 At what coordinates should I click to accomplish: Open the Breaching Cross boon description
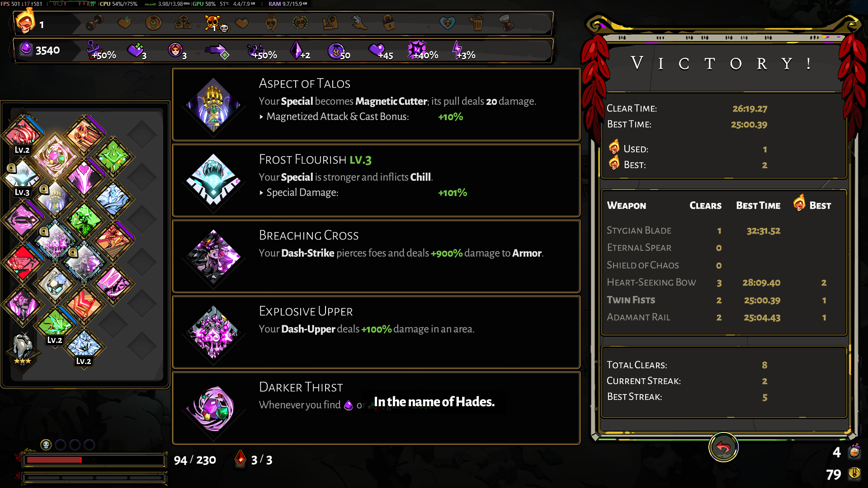tap(376, 256)
